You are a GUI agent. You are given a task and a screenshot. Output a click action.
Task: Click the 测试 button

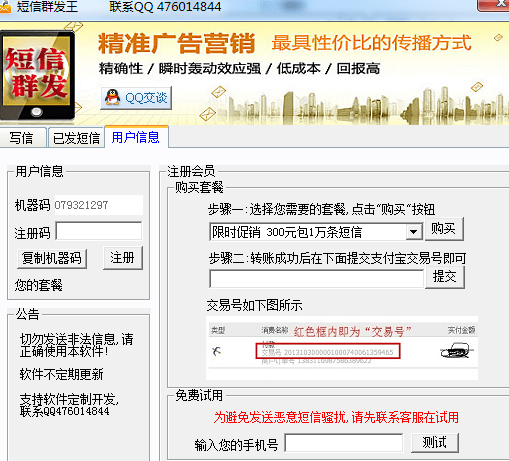435,443
